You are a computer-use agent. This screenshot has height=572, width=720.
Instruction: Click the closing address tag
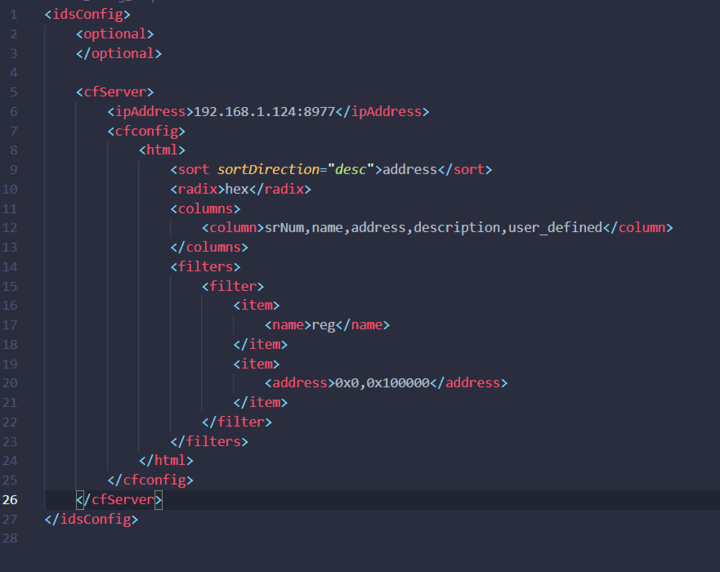(469, 383)
